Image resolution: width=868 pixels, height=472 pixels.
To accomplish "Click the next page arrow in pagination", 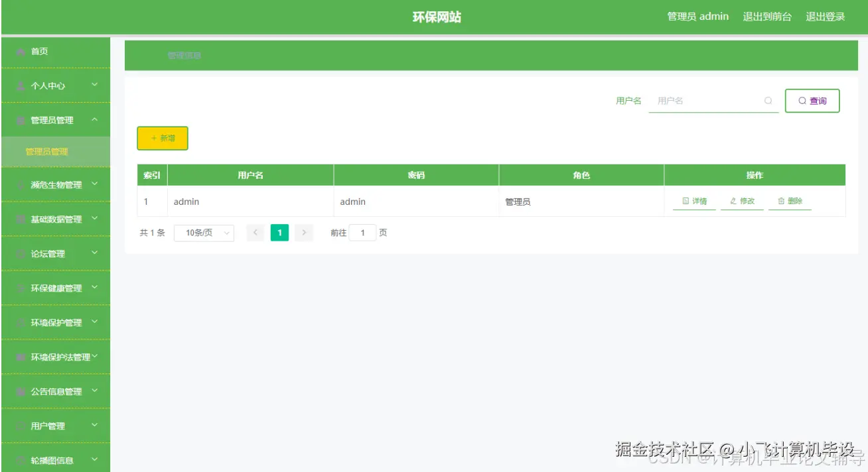I will 303,233.
